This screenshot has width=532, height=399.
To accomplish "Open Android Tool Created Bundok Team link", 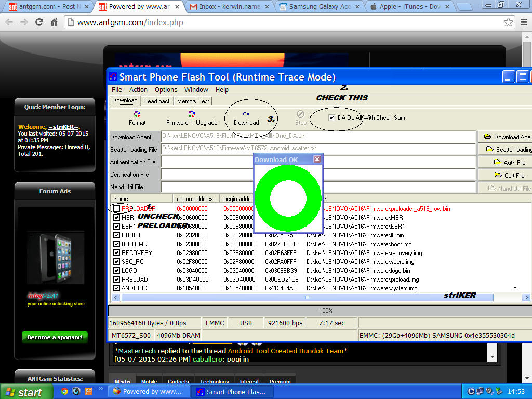I will pos(285,351).
